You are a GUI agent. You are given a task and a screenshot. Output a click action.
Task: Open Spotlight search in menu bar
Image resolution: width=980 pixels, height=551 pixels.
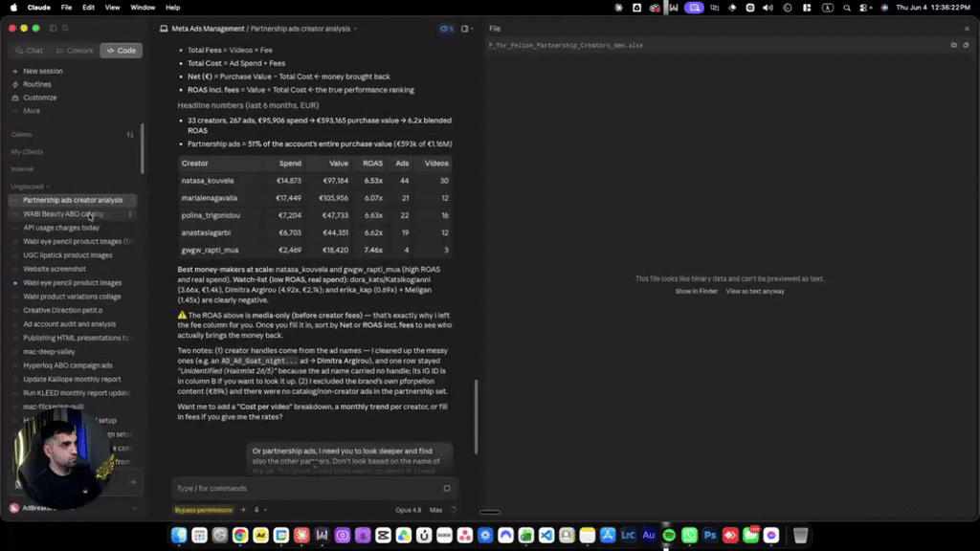click(x=847, y=8)
